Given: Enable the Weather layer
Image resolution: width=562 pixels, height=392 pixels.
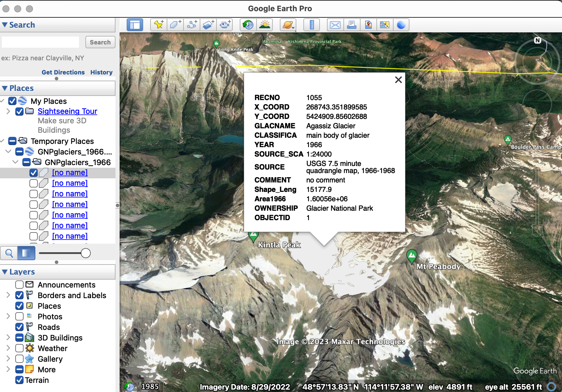Looking at the screenshot, I should (19, 348).
